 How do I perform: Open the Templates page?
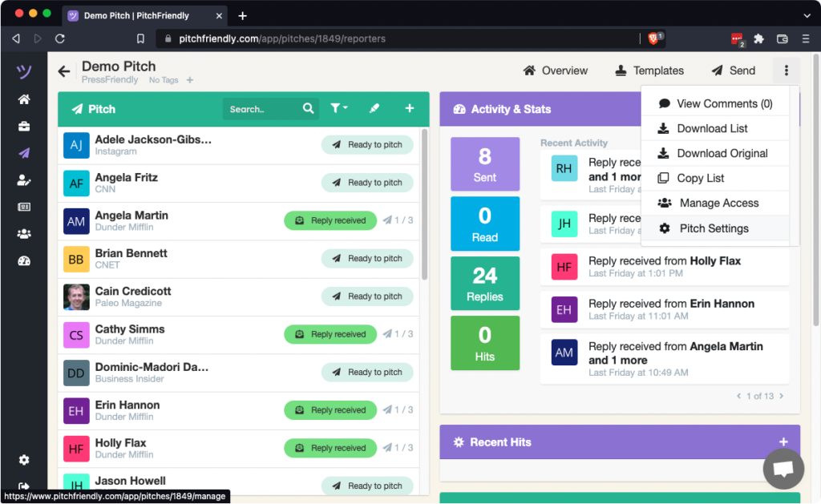tap(649, 71)
